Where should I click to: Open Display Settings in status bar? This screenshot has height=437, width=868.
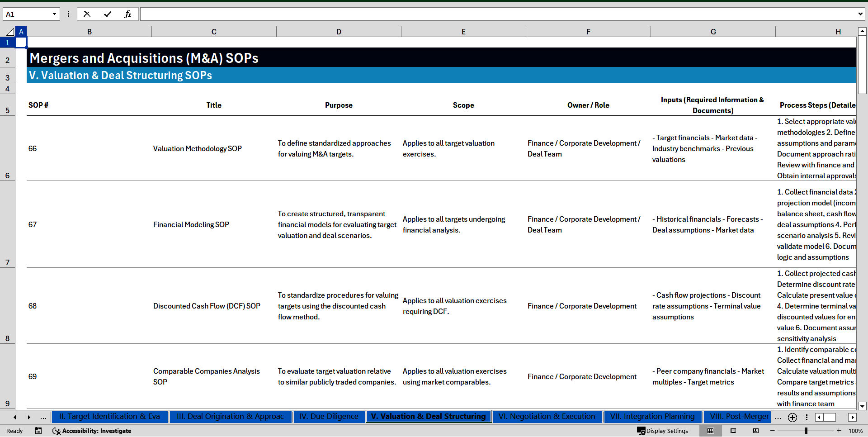pos(663,431)
